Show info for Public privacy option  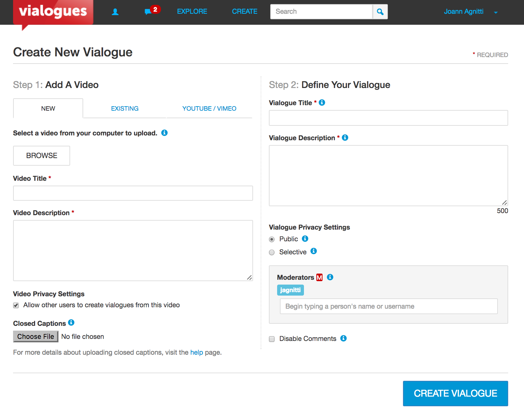point(305,239)
